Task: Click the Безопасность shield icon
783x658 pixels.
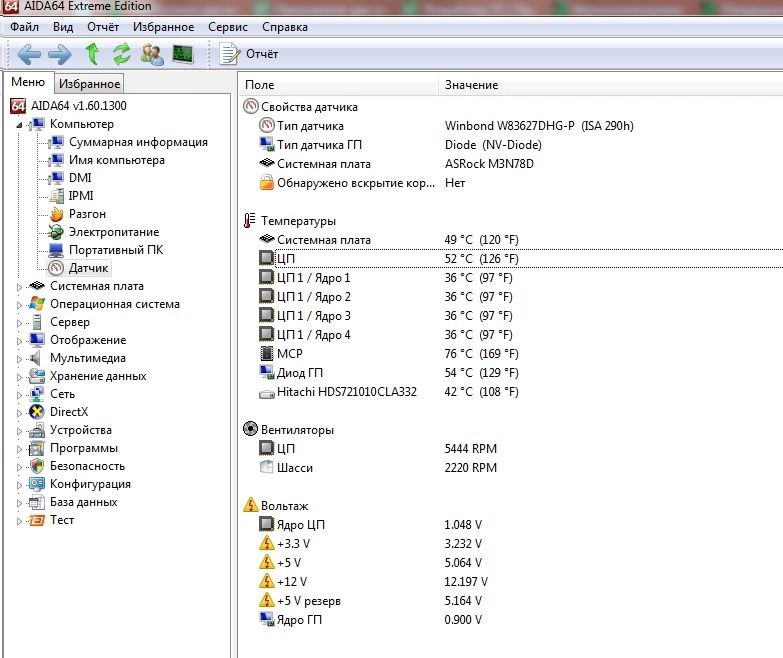Action: (x=36, y=466)
